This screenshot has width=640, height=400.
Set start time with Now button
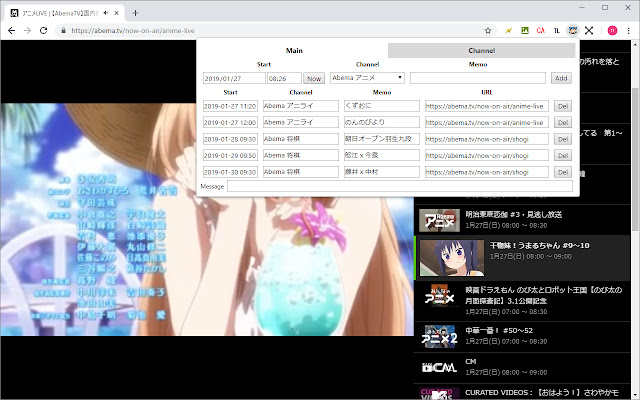point(314,78)
